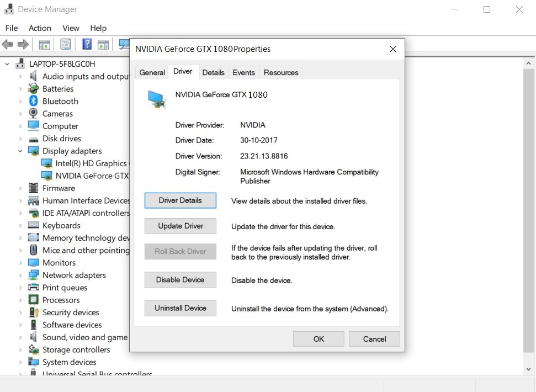The width and height of the screenshot is (536, 392).
Task: Click the Device Manager title bar app icon
Action: pos(9,9)
